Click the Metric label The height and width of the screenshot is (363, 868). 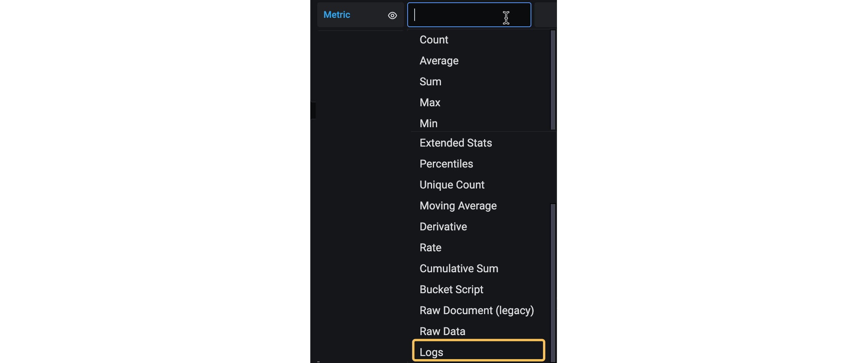pyautogui.click(x=337, y=15)
